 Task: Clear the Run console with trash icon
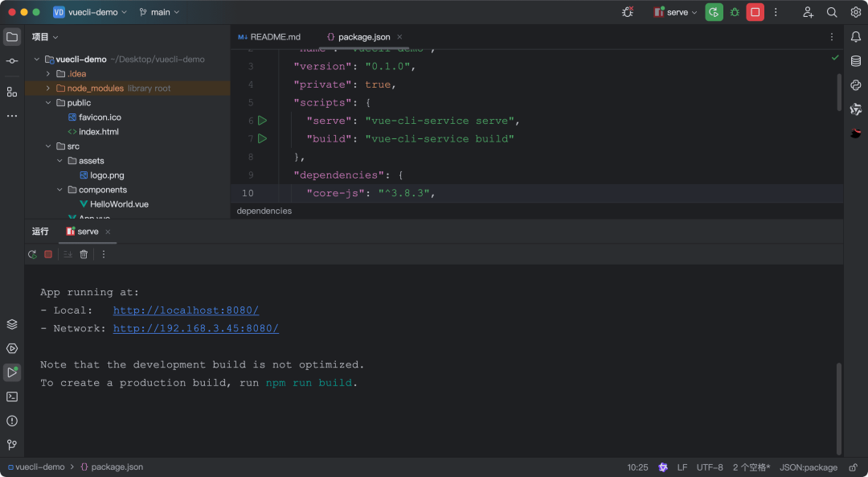[x=84, y=254]
